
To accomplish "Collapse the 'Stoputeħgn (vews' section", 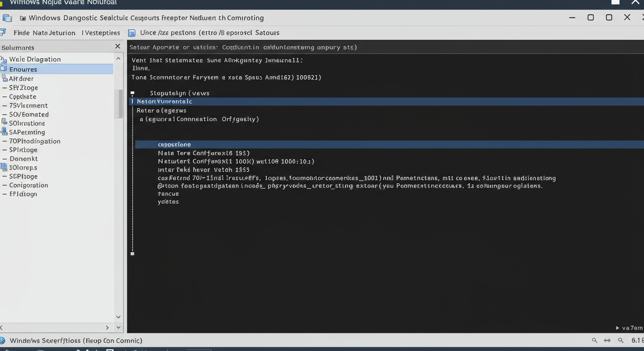I will pos(132,93).
